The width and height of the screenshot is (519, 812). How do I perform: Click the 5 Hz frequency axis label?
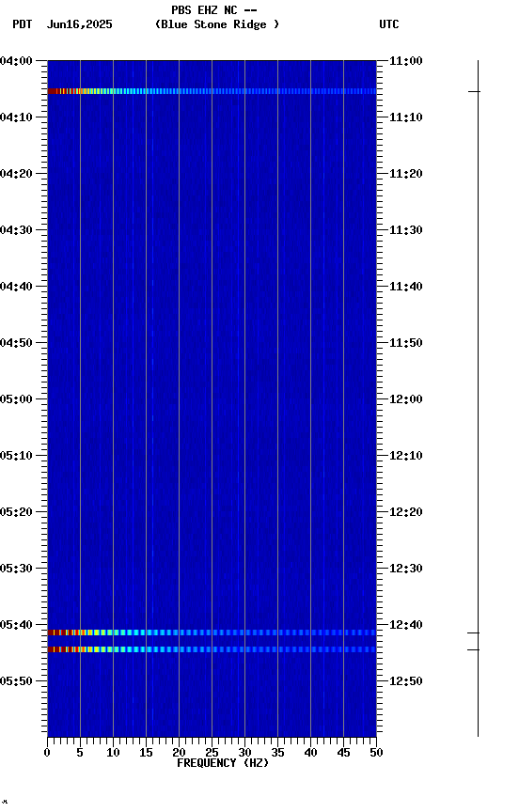80,753
